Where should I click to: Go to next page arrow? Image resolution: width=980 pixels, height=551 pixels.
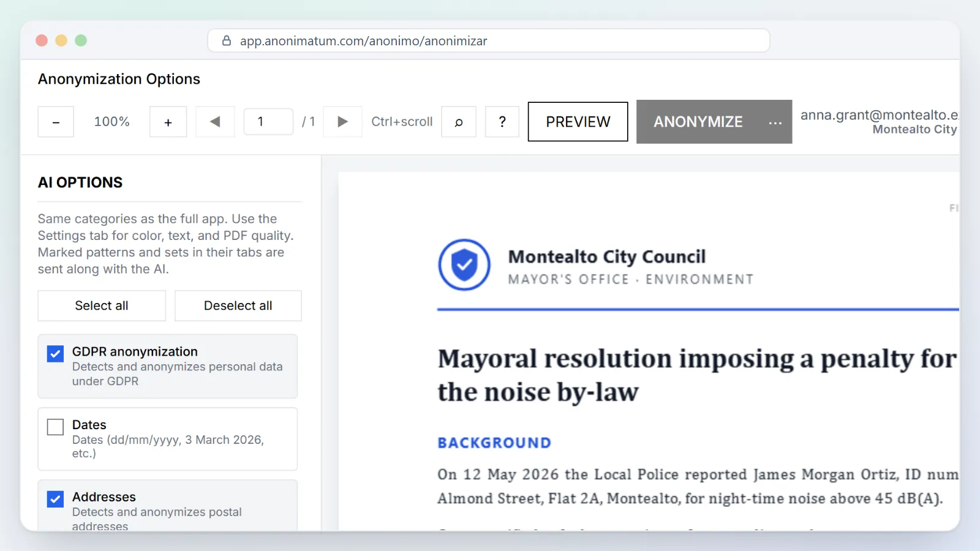342,122
